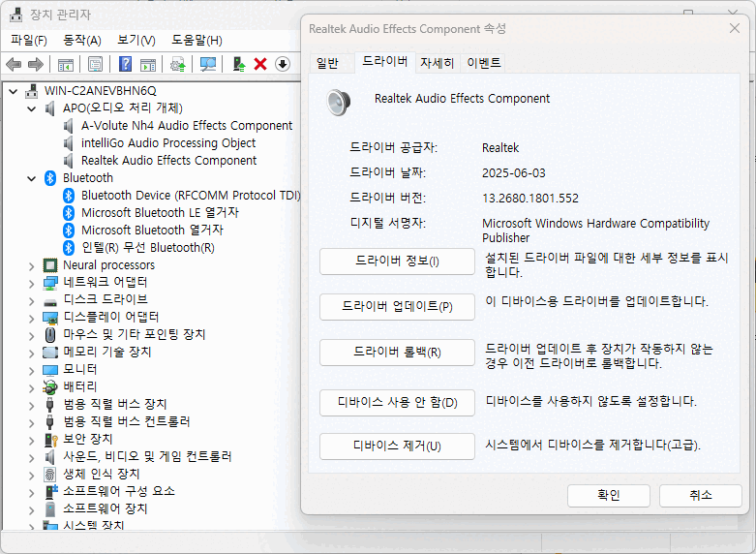The width and height of the screenshot is (756, 554).
Task: Click the 드라이버 업데이트(P) button
Action: (397, 306)
